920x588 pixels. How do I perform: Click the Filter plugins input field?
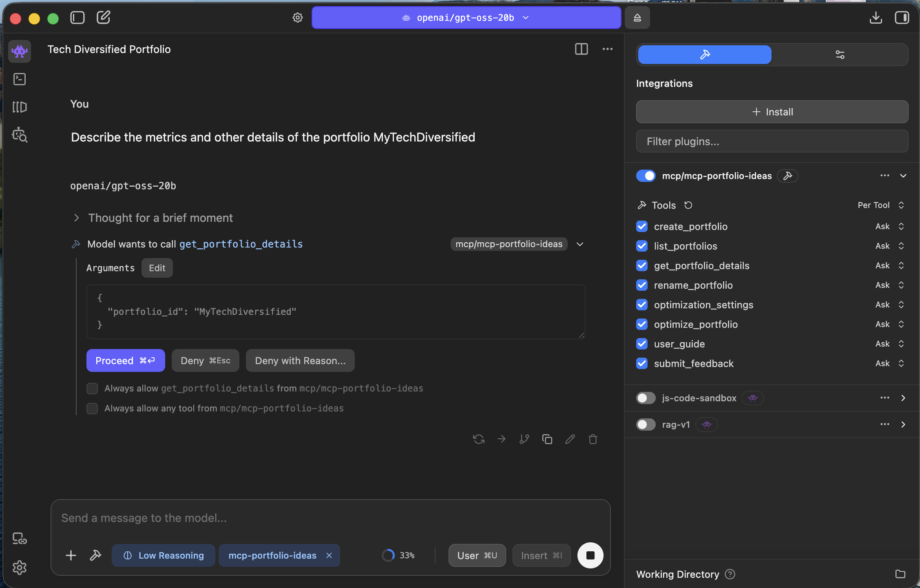[772, 141]
